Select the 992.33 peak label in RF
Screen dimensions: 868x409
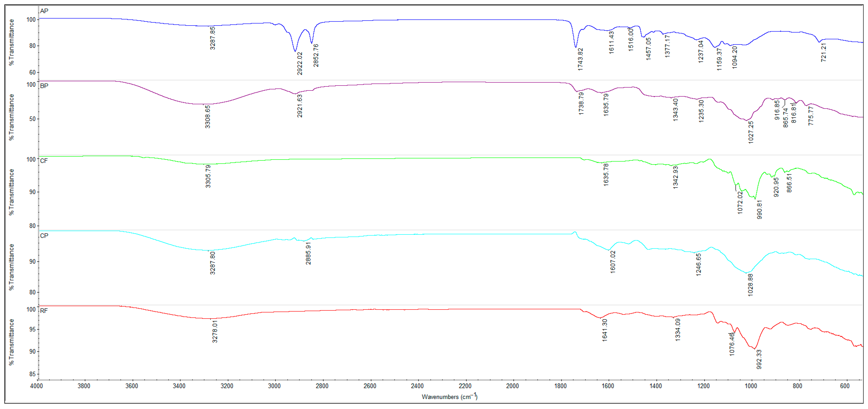click(759, 359)
